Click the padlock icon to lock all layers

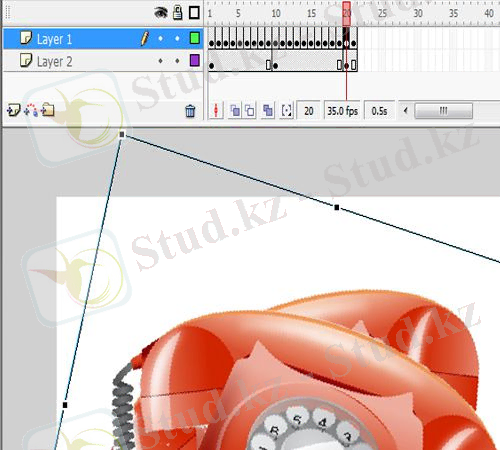coord(178,13)
